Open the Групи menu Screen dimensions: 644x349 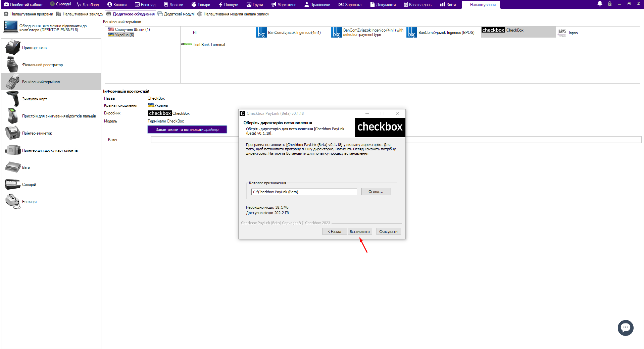(255, 4)
